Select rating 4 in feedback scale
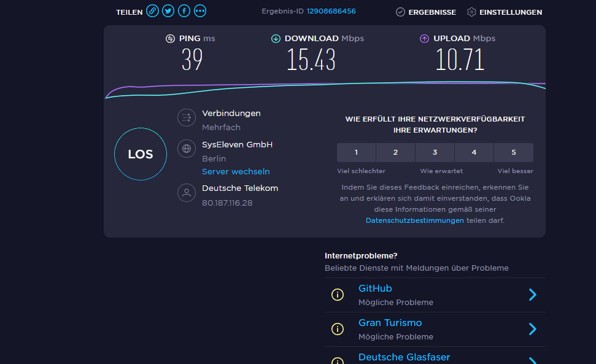Viewport: 596px width, 364px height. tap(474, 152)
